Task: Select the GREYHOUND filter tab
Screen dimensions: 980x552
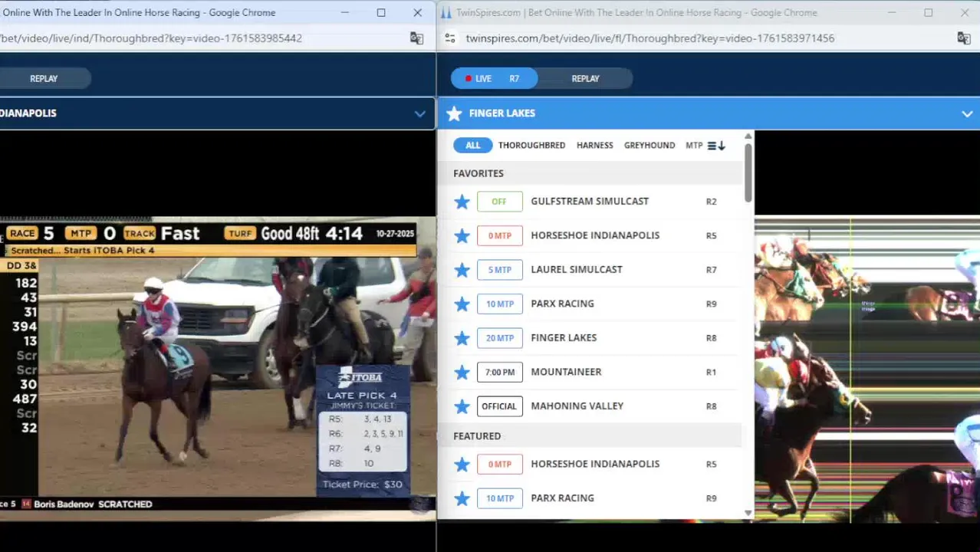Action: [649, 145]
